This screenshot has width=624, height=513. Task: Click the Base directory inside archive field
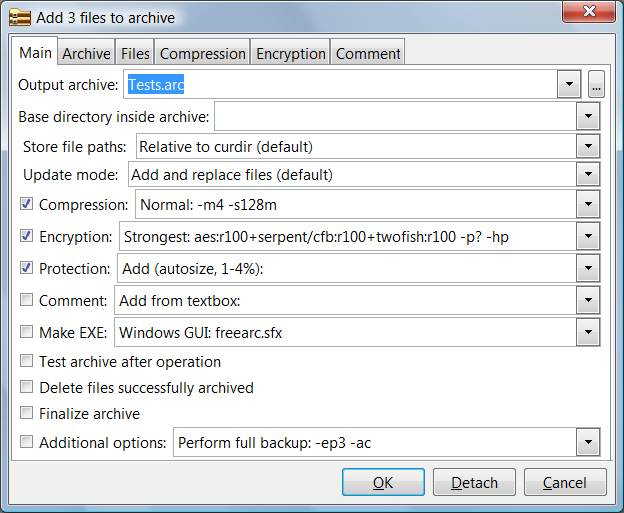(x=395, y=117)
